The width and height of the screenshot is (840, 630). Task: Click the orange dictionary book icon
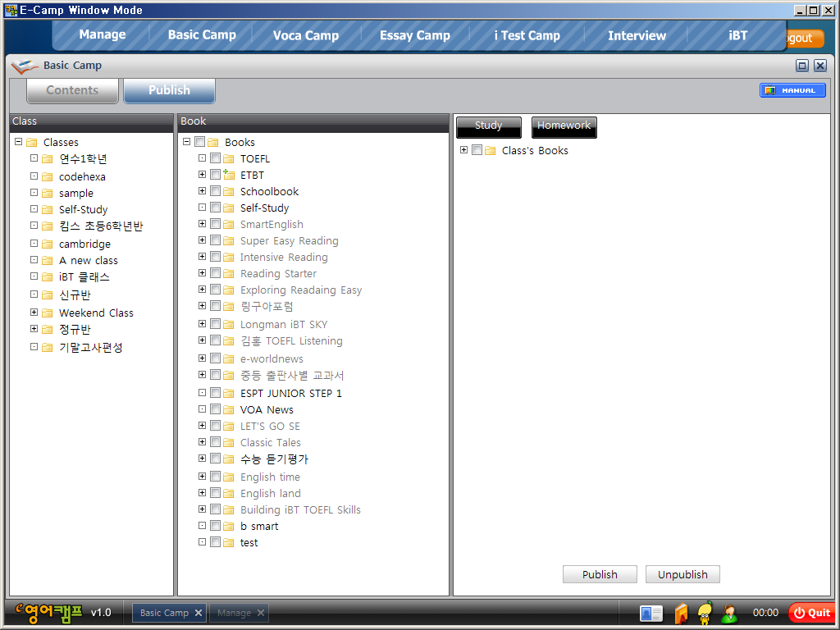pyautogui.click(x=680, y=613)
